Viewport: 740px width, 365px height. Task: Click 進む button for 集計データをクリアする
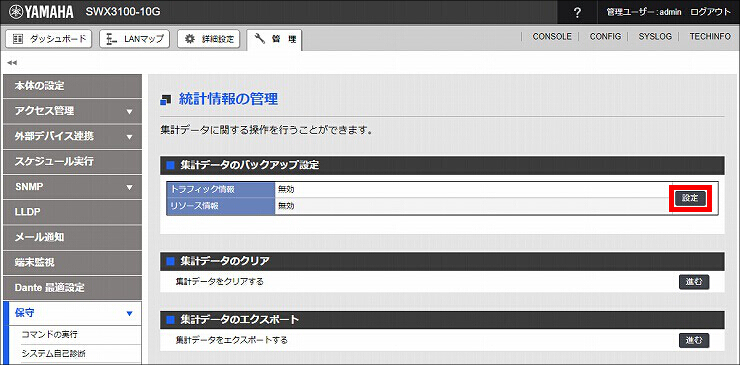click(694, 282)
